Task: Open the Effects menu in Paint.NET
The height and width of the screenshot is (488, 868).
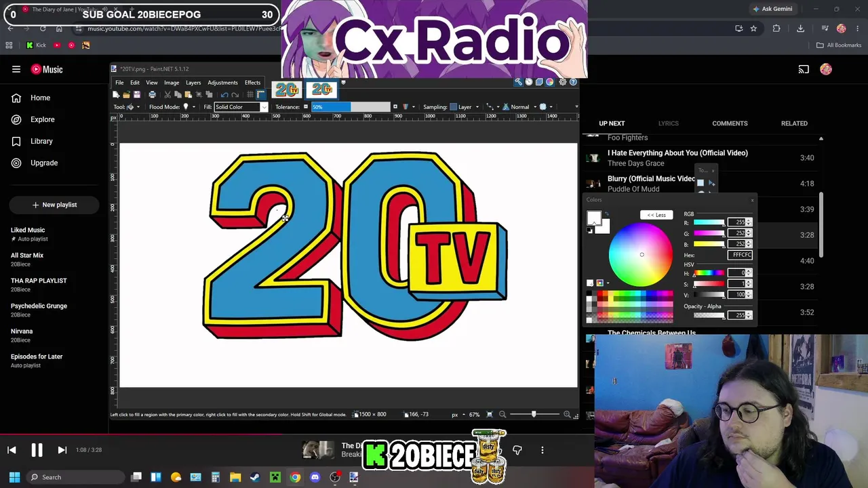Action: (x=252, y=83)
